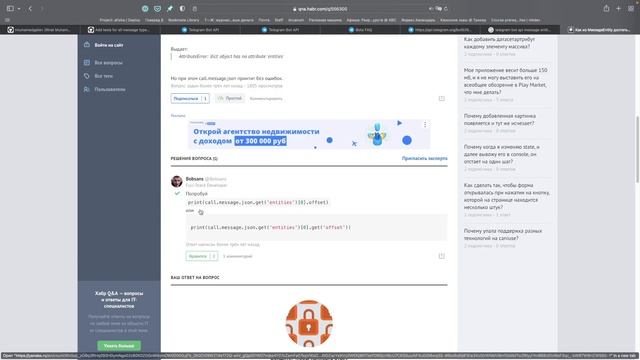Open 'Все вопросы' in the sidebar
The width and height of the screenshot is (640, 360).
(x=109, y=62)
